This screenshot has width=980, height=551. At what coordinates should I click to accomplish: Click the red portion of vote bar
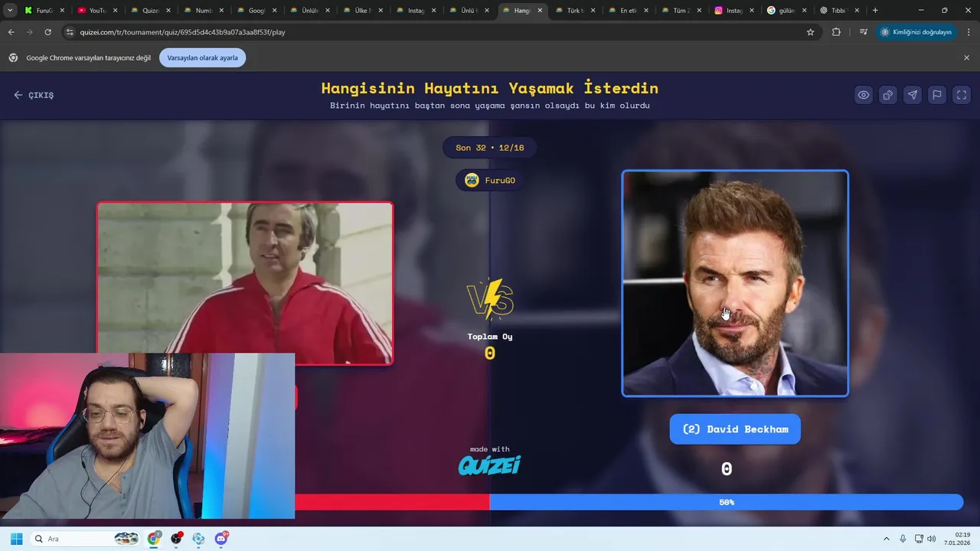pos(392,502)
